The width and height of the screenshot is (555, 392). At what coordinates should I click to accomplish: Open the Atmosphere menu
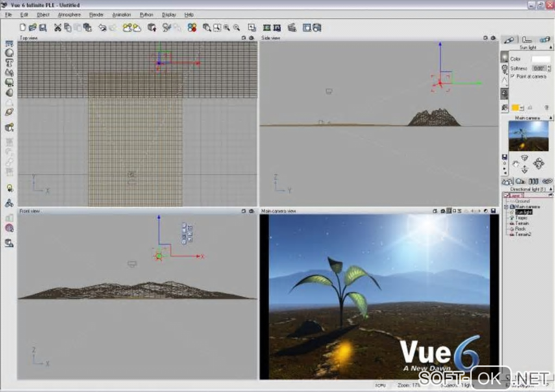pos(70,15)
